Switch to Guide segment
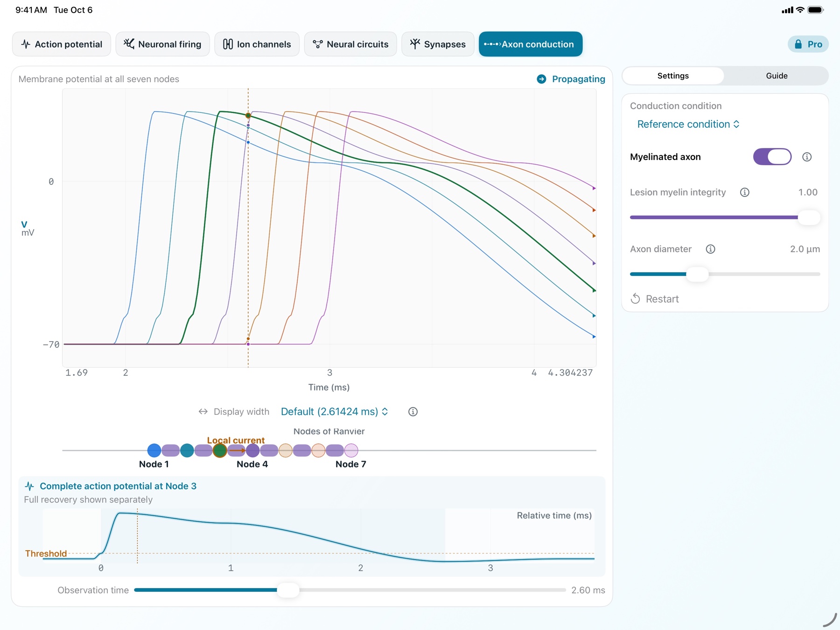 click(x=777, y=76)
